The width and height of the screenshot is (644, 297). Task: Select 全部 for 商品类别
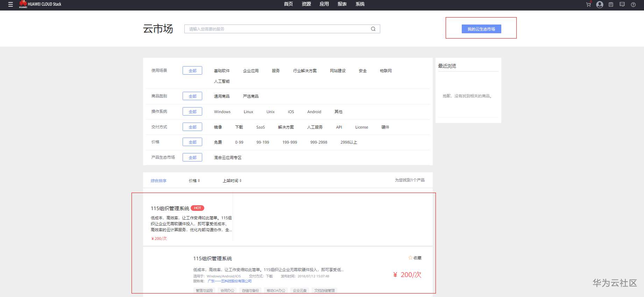192,96
